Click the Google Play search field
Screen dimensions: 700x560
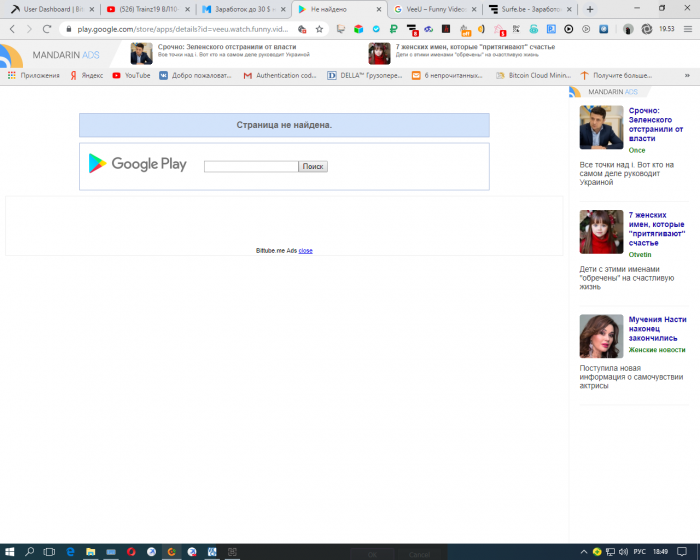coord(251,167)
